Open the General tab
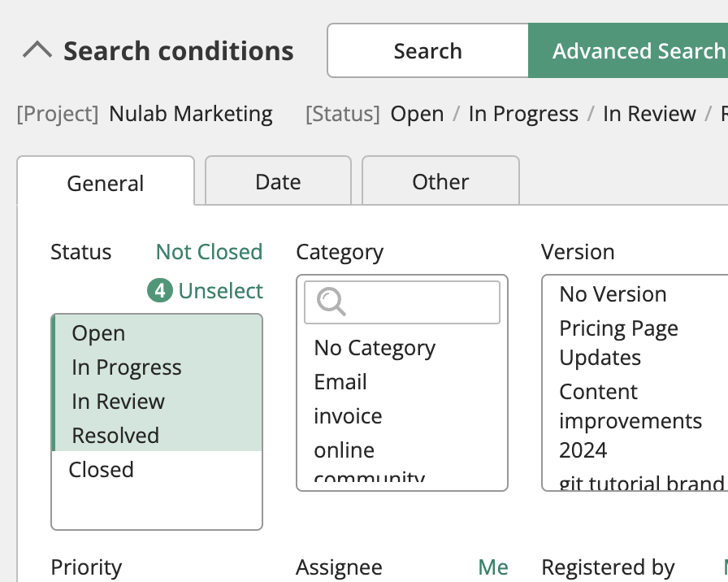Image resolution: width=728 pixels, height=582 pixels. [106, 183]
